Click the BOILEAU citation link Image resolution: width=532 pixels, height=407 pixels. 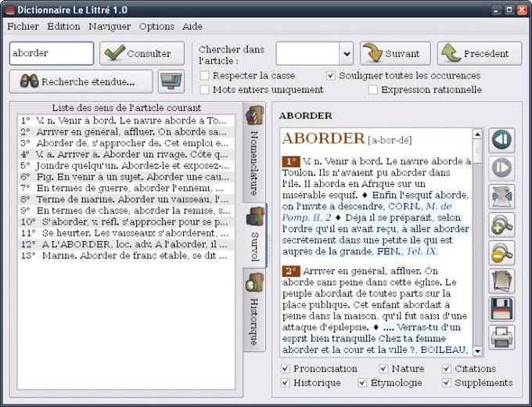444,350
